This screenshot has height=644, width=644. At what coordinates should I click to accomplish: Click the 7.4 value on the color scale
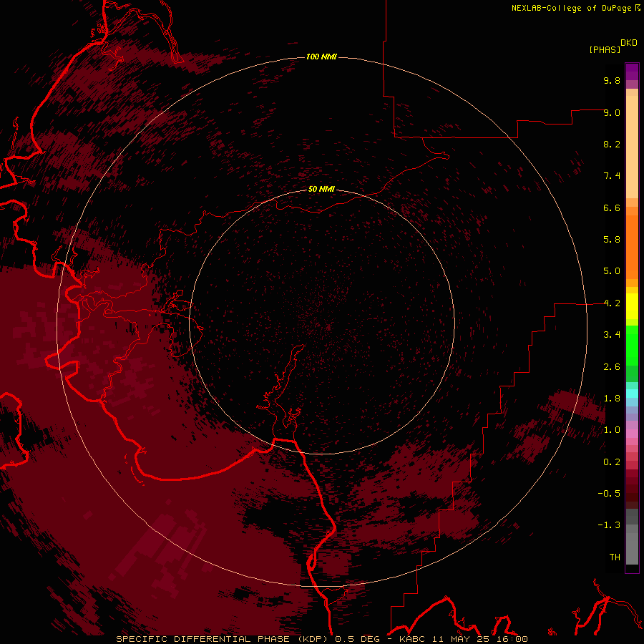(x=612, y=176)
